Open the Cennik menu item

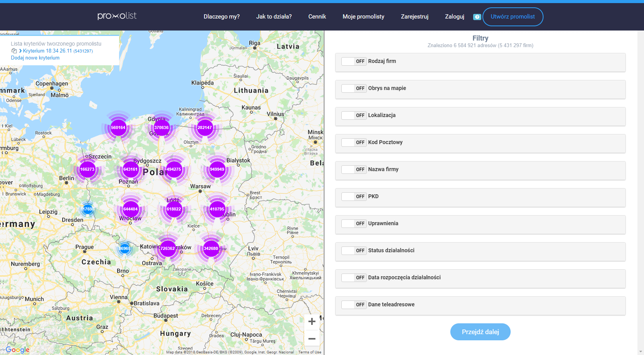coord(317,17)
